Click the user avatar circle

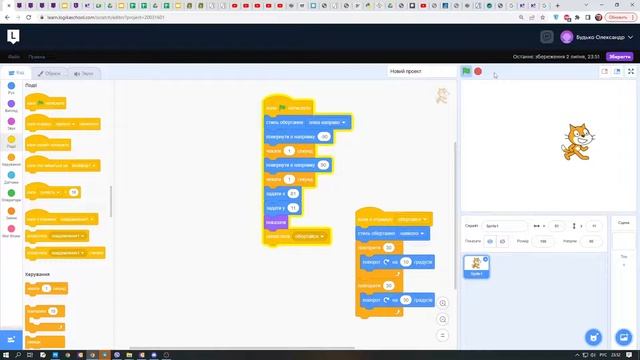(567, 37)
